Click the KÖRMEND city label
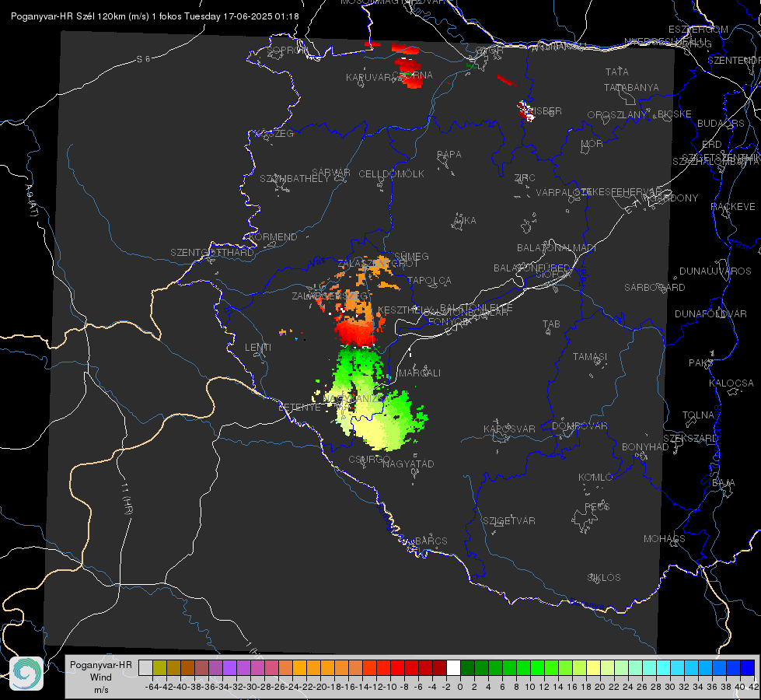This screenshot has width=761, height=700. click(x=273, y=237)
